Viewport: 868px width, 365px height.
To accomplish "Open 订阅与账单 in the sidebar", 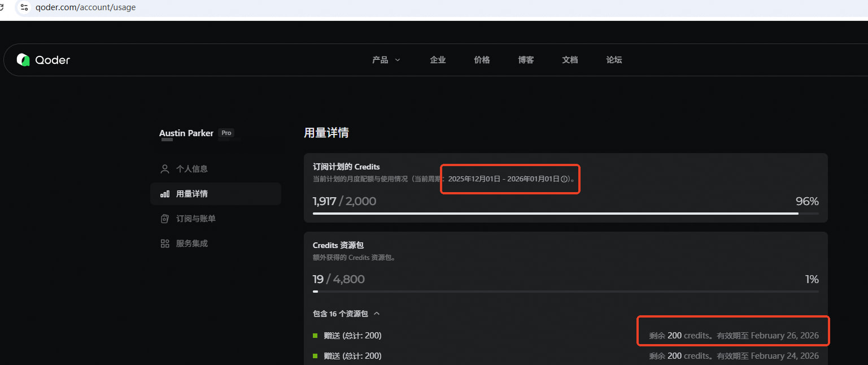I will point(216,219).
